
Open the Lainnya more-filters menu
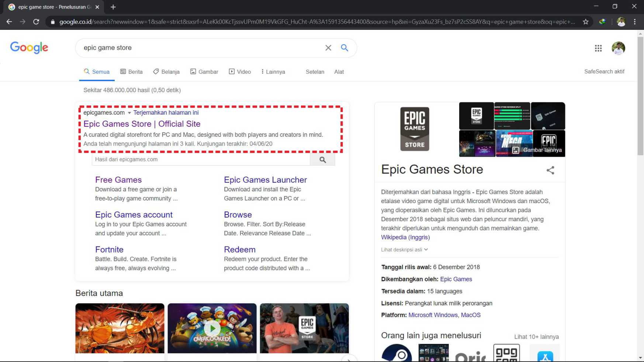tap(273, 72)
